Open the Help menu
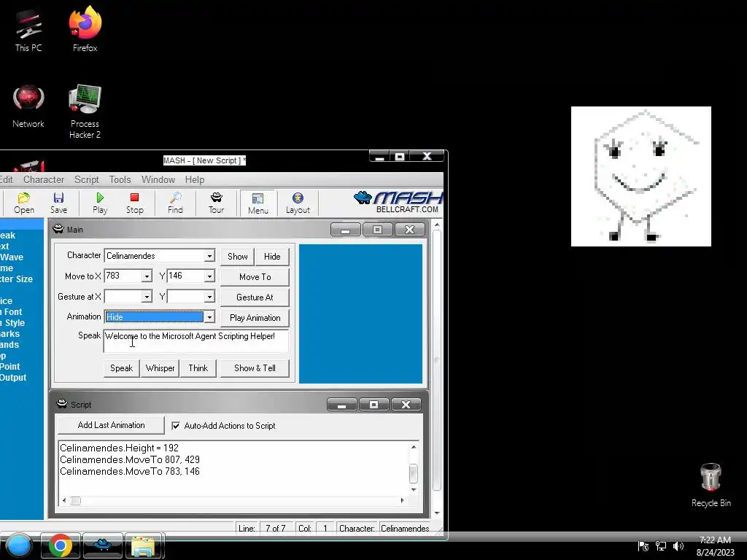The image size is (747, 560). tap(194, 179)
